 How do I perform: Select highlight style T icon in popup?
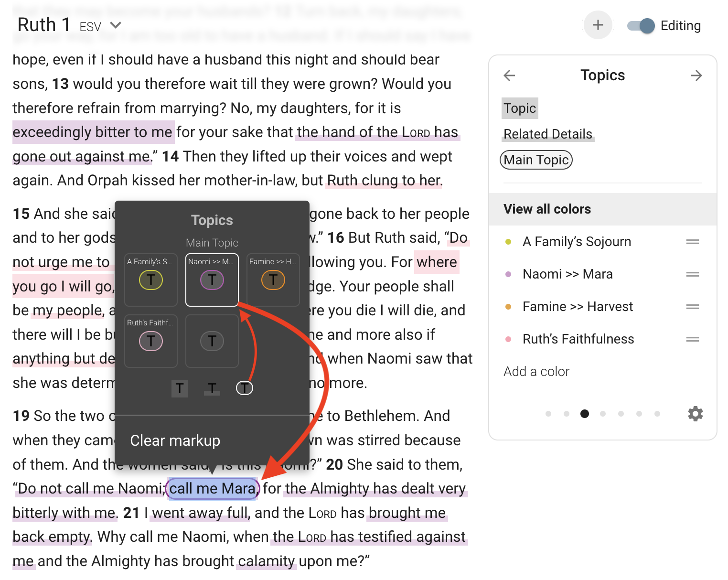[x=180, y=388]
